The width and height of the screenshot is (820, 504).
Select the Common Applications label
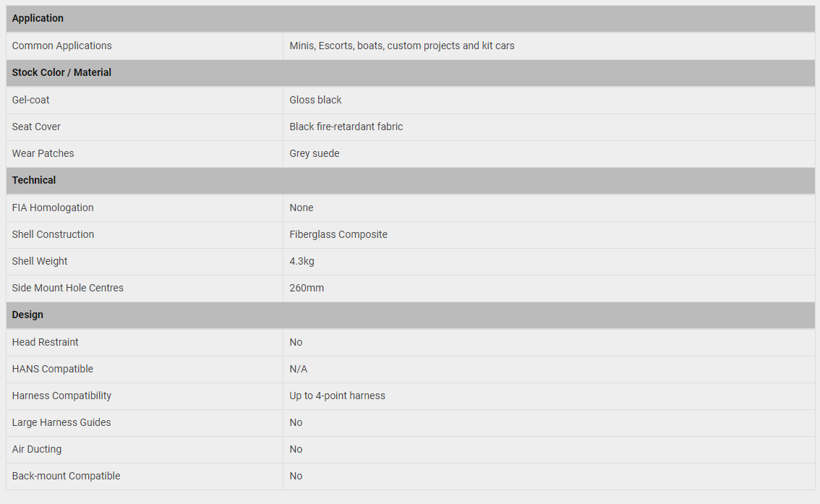coord(61,46)
